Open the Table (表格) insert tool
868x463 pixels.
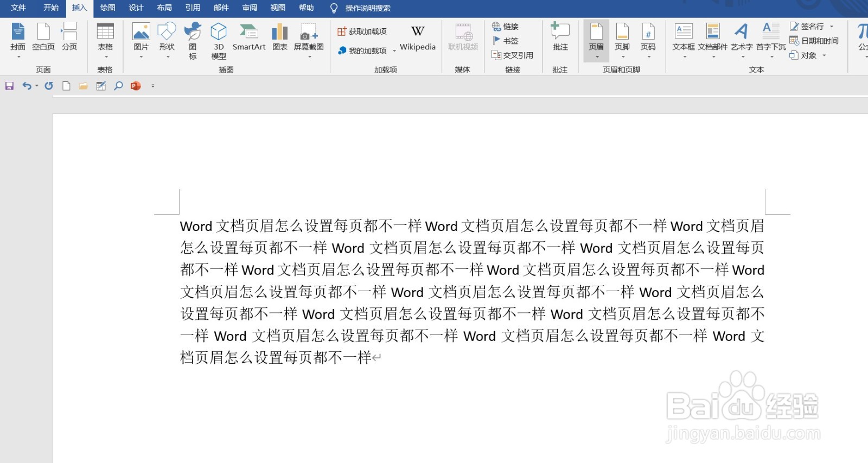click(105, 40)
